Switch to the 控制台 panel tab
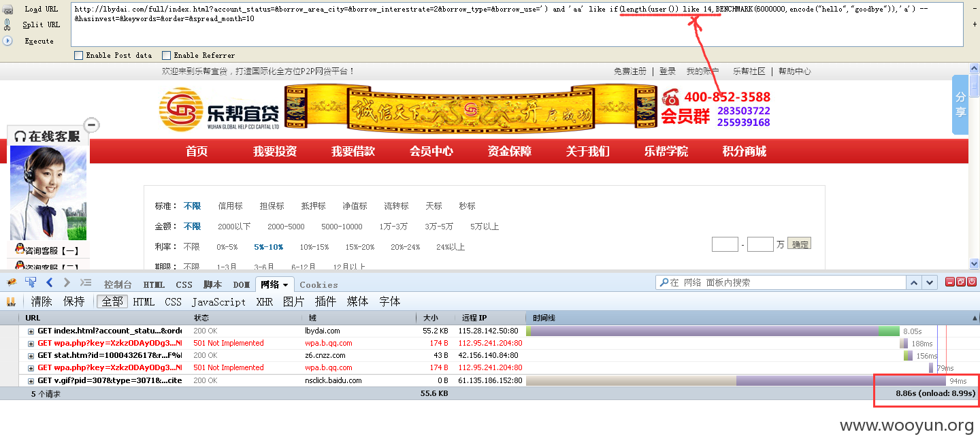The width and height of the screenshot is (980, 445). click(x=118, y=284)
